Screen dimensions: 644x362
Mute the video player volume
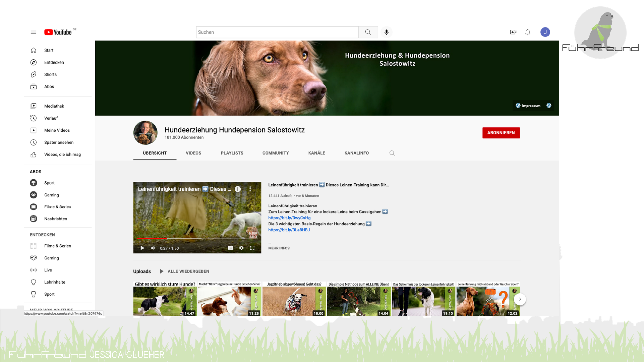[153, 248]
